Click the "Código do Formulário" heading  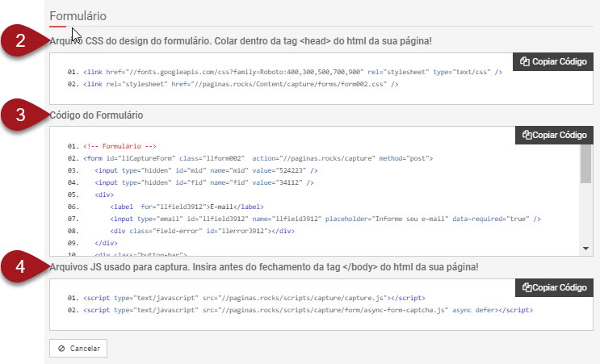tap(97, 115)
